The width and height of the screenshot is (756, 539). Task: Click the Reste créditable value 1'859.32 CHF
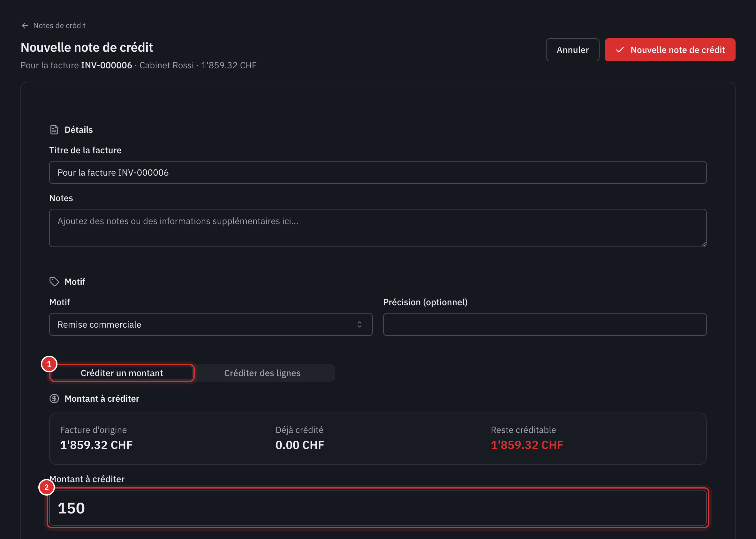(527, 445)
